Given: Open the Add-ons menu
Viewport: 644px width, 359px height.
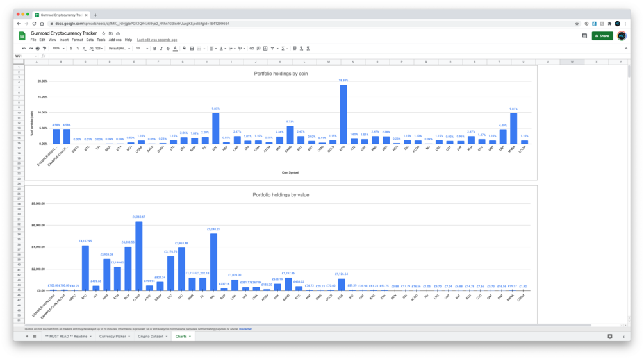Looking at the screenshot, I should [x=115, y=40].
